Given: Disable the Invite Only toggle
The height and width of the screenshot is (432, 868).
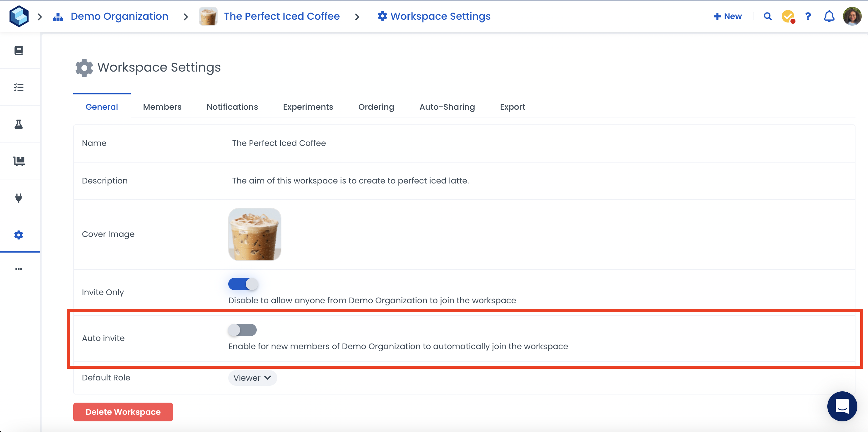Looking at the screenshot, I should pyautogui.click(x=243, y=284).
